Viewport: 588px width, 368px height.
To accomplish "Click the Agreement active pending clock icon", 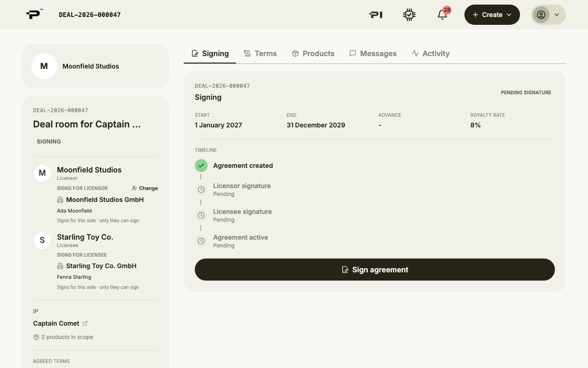I will pos(201,241).
